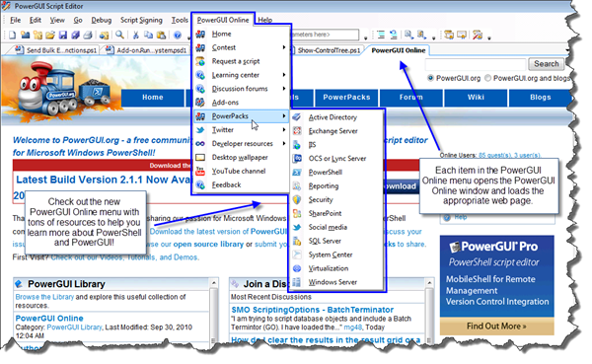Image resolution: width=592 pixels, height=364 pixels.
Task: Open the tab list dropdown arrow
Action: [x=567, y=50]
